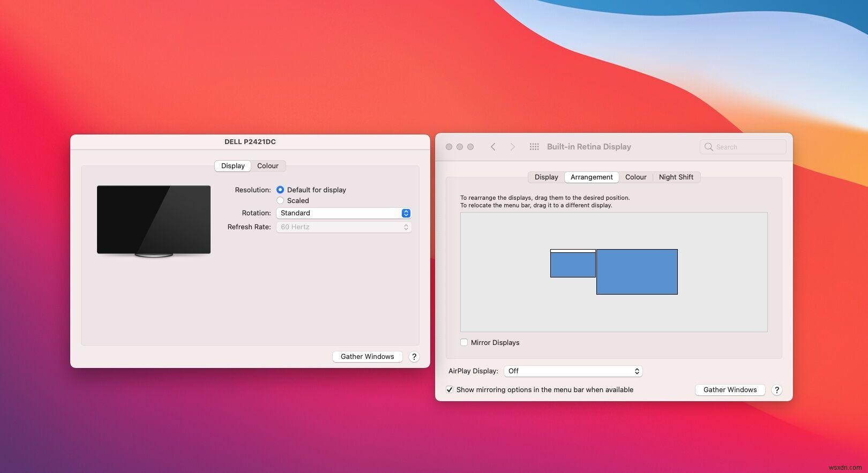Select Default for display resolution
Viewport: 868px width, 473px height.
pyautogui.click(x=280, y=190)
